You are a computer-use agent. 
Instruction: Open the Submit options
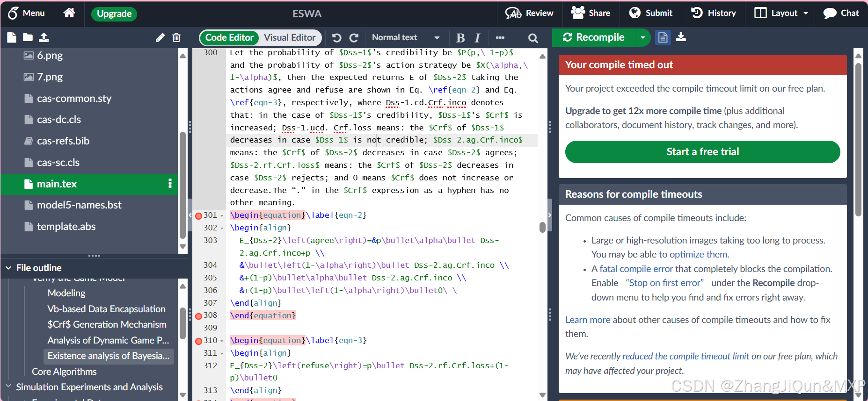(651, 13)
